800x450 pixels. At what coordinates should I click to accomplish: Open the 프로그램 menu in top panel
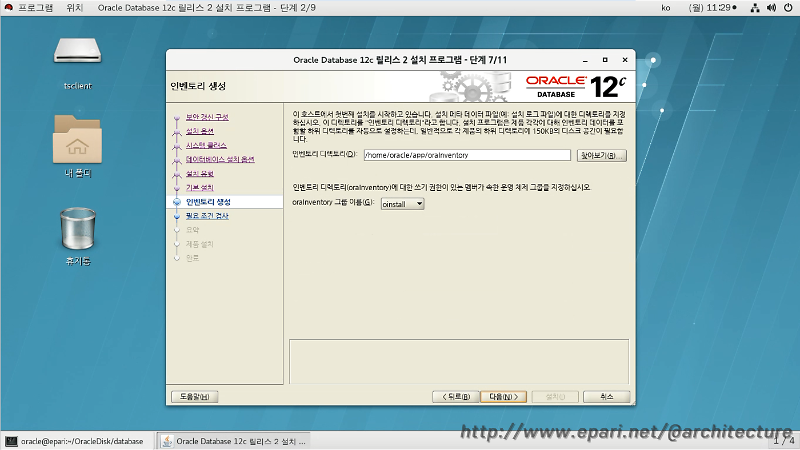tap(35, 8)
